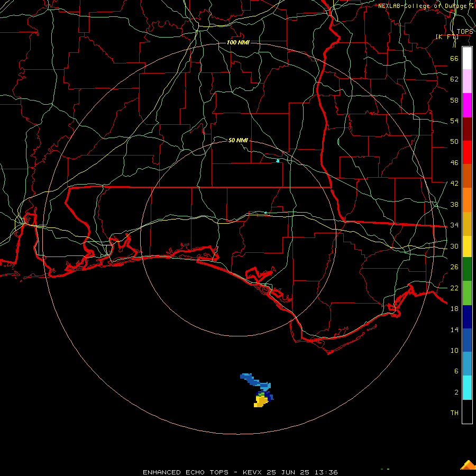The image size is (476, 476).
Task: Click the '6' legend value
Action: 456,371
